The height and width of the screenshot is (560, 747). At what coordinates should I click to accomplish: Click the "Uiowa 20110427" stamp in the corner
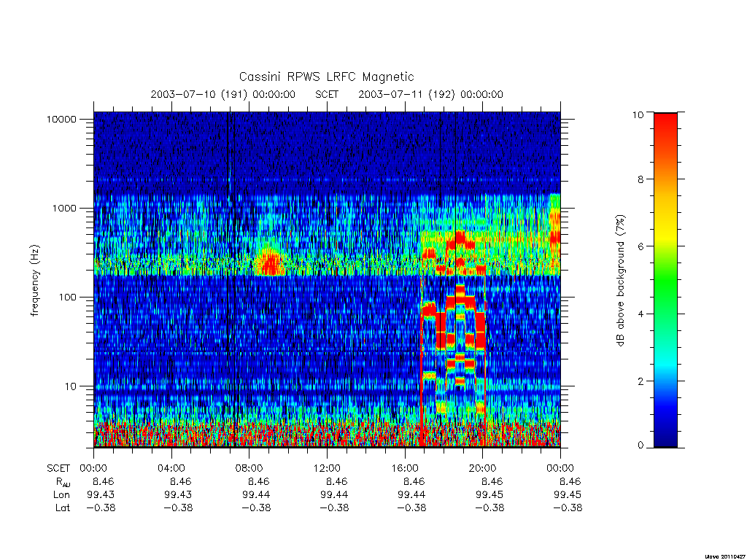pyautogui.click(x=725, y=556)
